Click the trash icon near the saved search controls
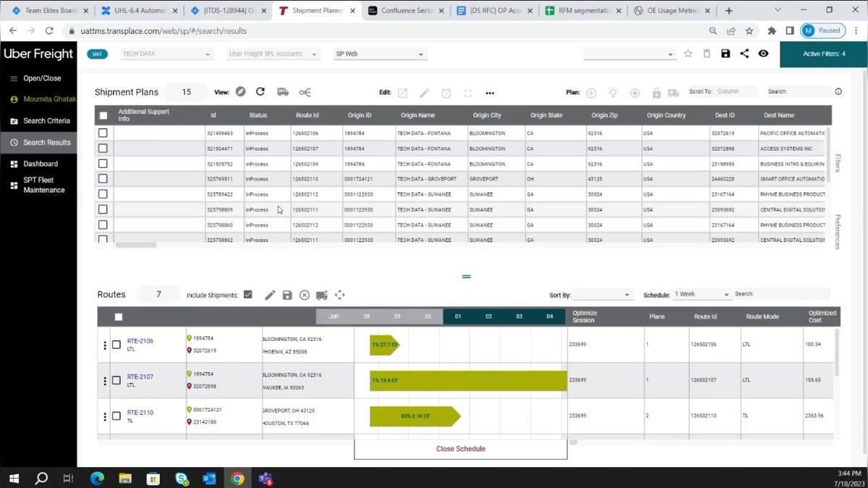 click(x=706, y=53)
